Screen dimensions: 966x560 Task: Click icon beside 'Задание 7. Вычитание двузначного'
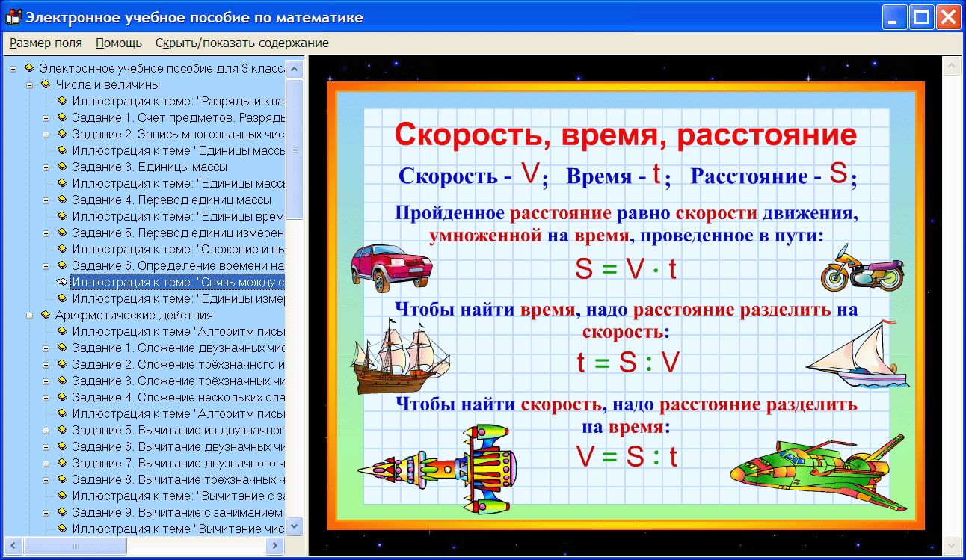click(x=62, y=464)
